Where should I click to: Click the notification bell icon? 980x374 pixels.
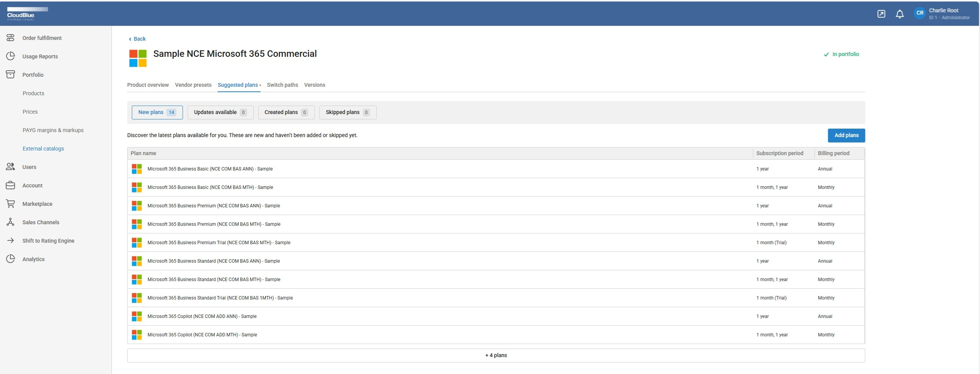tap(899, 14)
